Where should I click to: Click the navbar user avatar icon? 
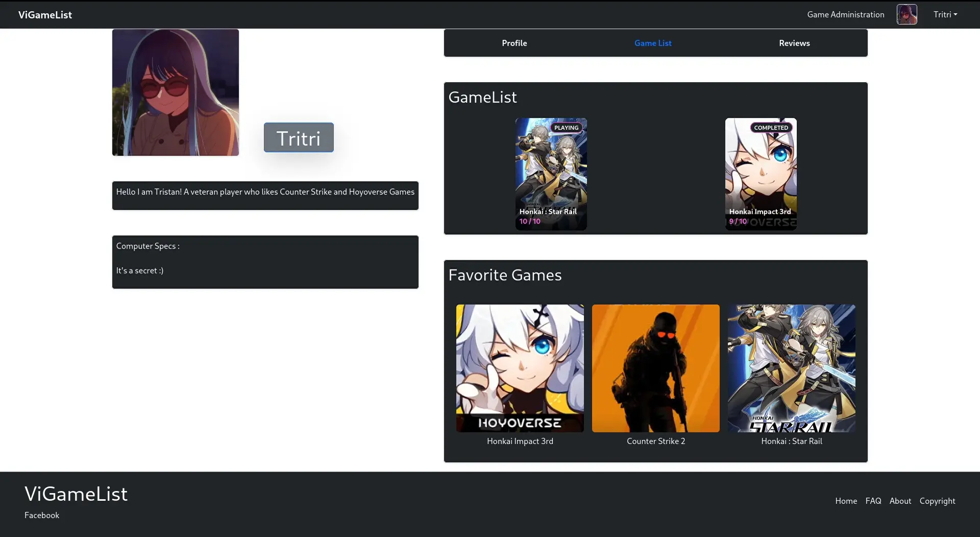coord(906,14)
